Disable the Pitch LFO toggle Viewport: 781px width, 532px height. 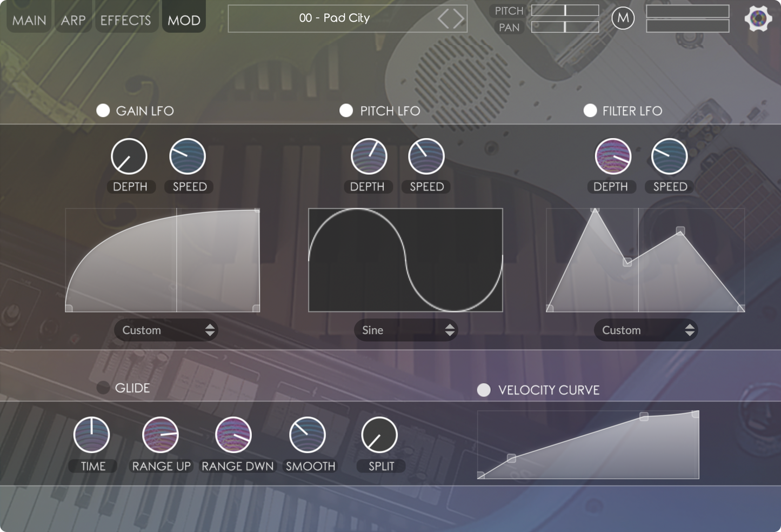click(x=346, y=111)
